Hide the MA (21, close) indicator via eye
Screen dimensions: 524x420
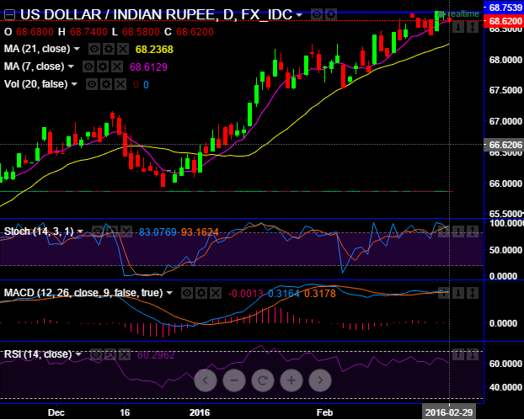click(94, 50)
